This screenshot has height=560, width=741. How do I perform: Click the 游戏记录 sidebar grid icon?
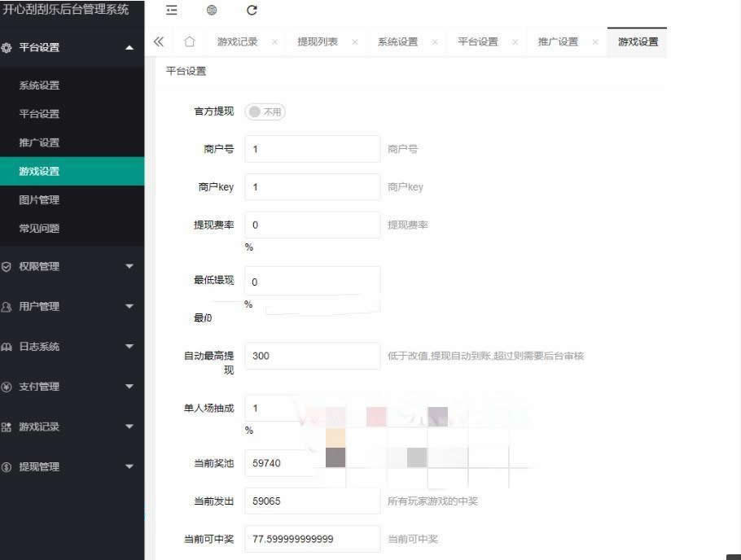[x=7, y=427]
